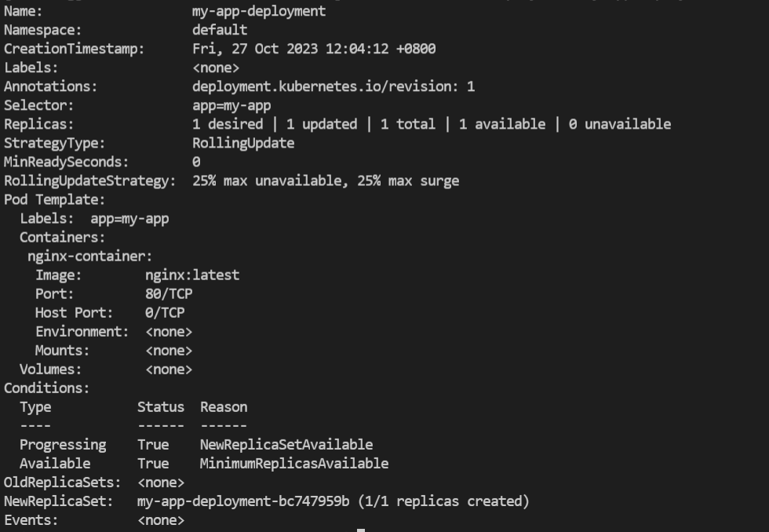
Task: Click the MinReadySeconds value 0
Action: click(x=196, y=162)
